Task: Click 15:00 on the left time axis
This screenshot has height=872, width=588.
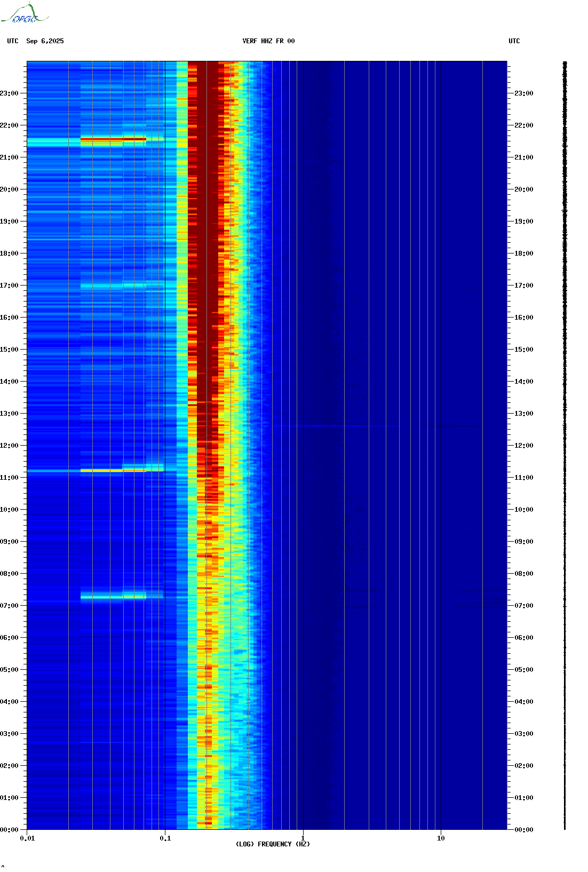Action: 9,350
